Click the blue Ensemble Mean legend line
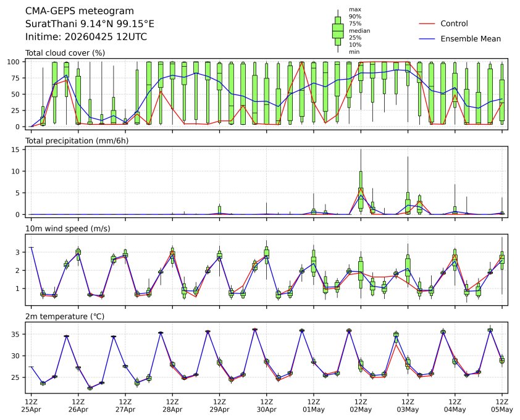The height and width of the screenshot is (420, 520). tap(427, 38)
